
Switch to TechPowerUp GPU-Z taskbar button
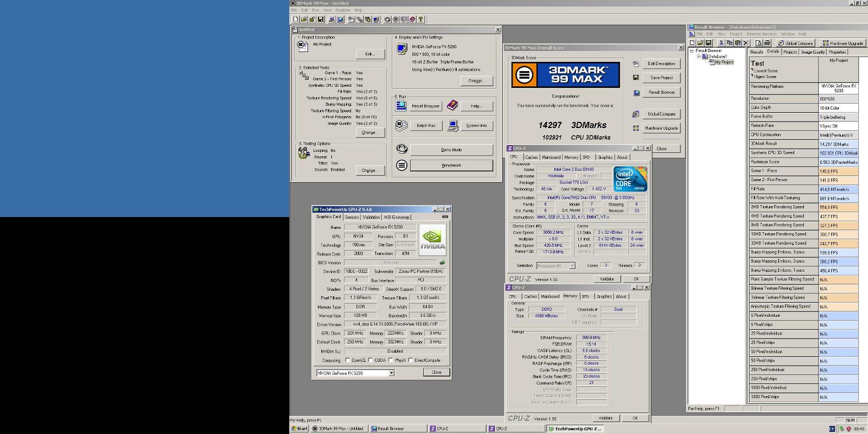click(x=575, y=429)
